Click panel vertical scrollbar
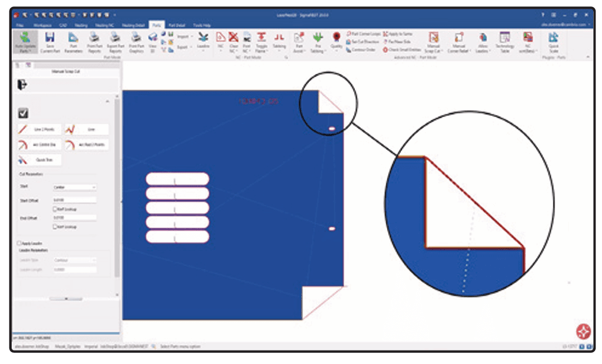 click(117, 188)
